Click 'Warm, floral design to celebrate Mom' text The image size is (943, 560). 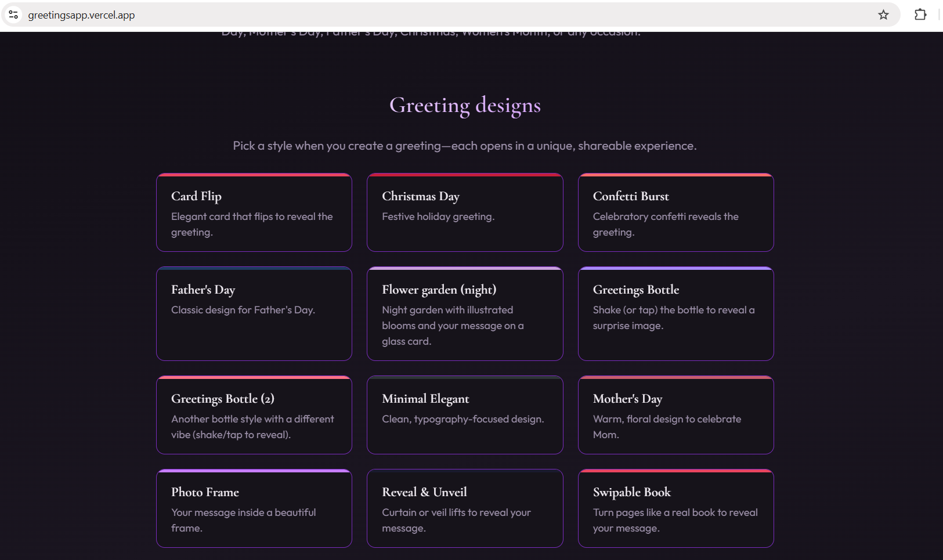[667, 427]
